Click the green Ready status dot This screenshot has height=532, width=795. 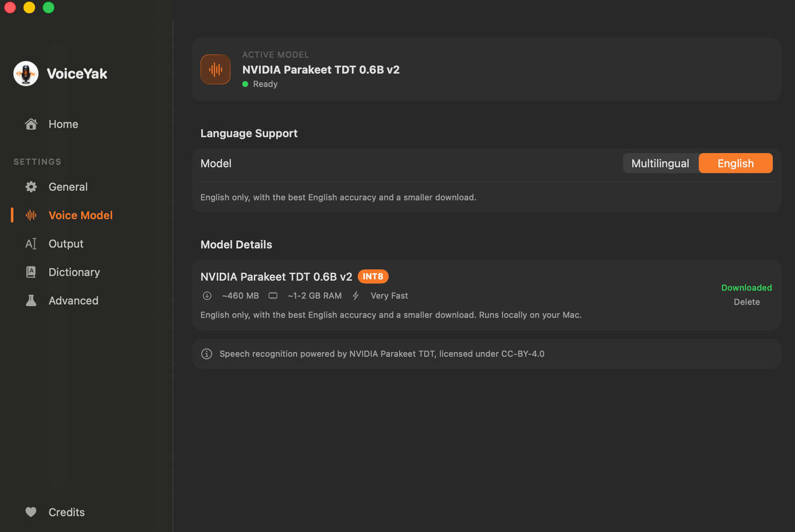[245, 84]
